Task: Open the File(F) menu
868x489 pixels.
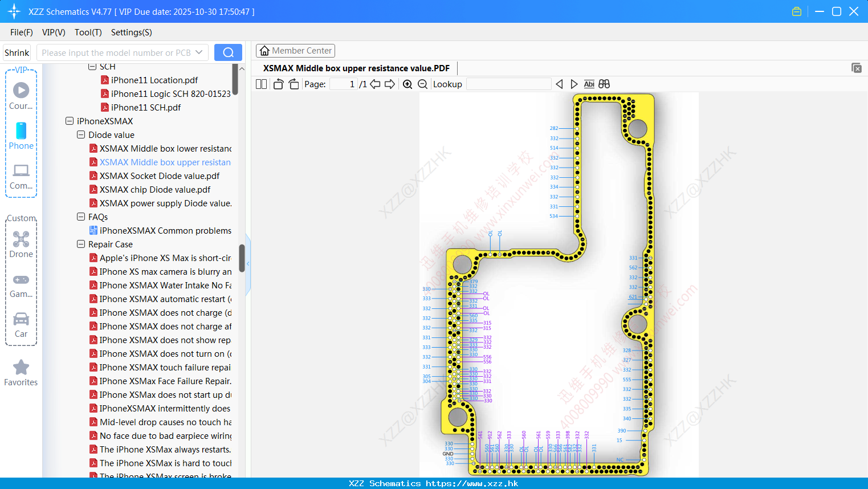Action: coord(22,32)
